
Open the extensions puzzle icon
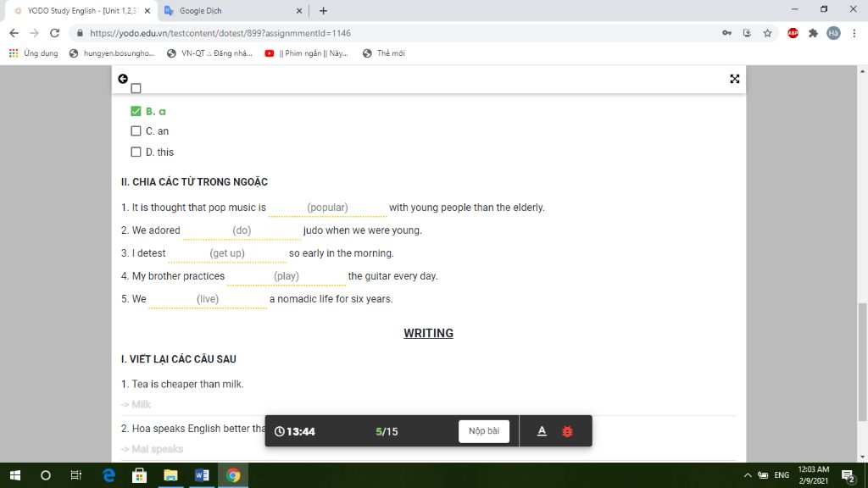pyautogui.click(x=813, y=33)
